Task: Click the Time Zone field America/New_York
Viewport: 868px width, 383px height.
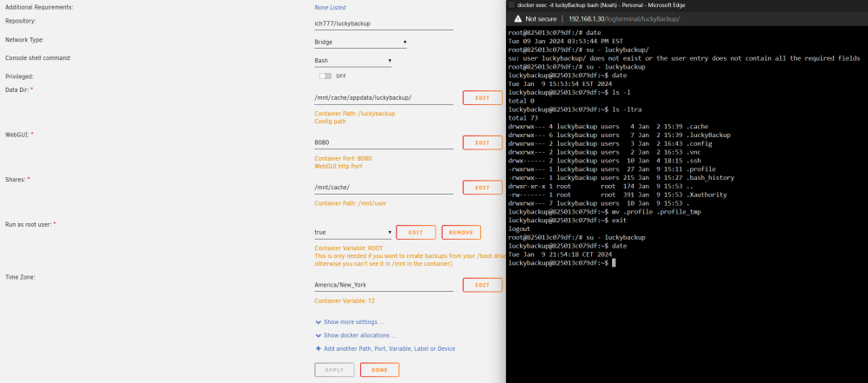Action: pos(384,285)
